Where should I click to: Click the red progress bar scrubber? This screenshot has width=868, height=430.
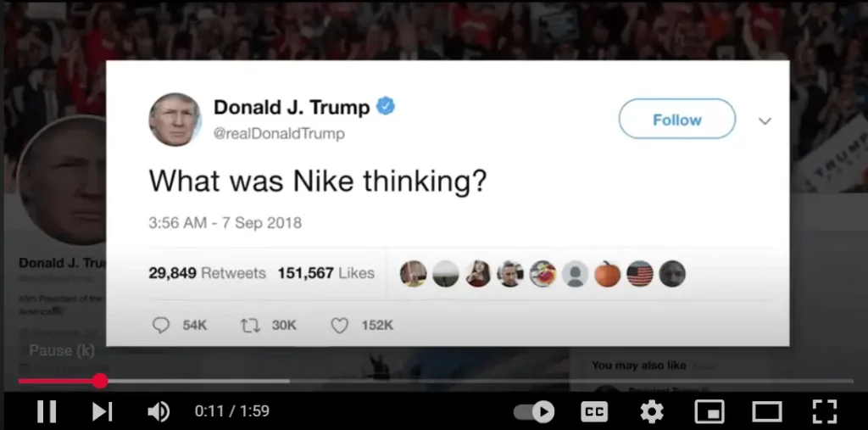pos(100,381)
